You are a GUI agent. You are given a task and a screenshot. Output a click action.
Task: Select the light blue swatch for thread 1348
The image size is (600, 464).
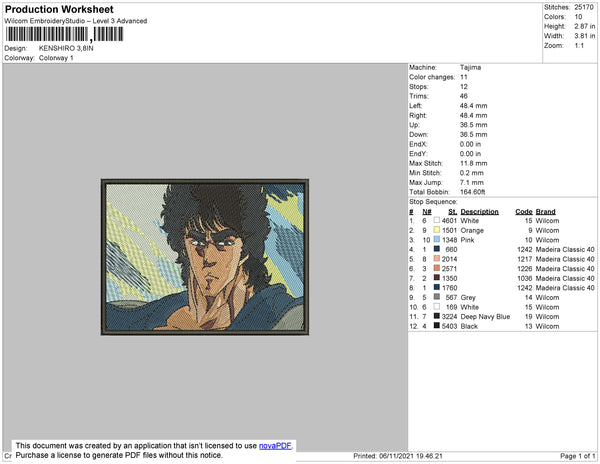point(437,240)
